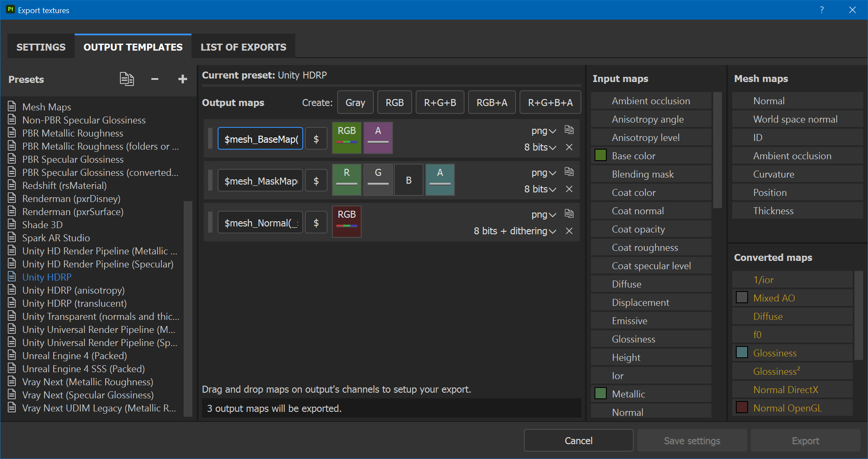Cancel the export dialog
Image resolution: width=868 pixels, height=459 pixels.
(579, 440)
